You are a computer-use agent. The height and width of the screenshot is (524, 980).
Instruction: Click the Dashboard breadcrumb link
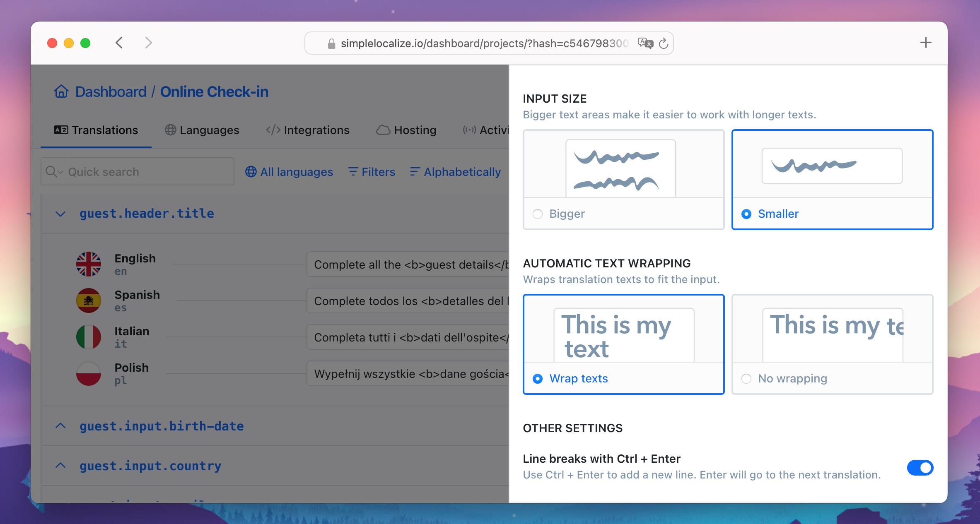click(111, 91)
